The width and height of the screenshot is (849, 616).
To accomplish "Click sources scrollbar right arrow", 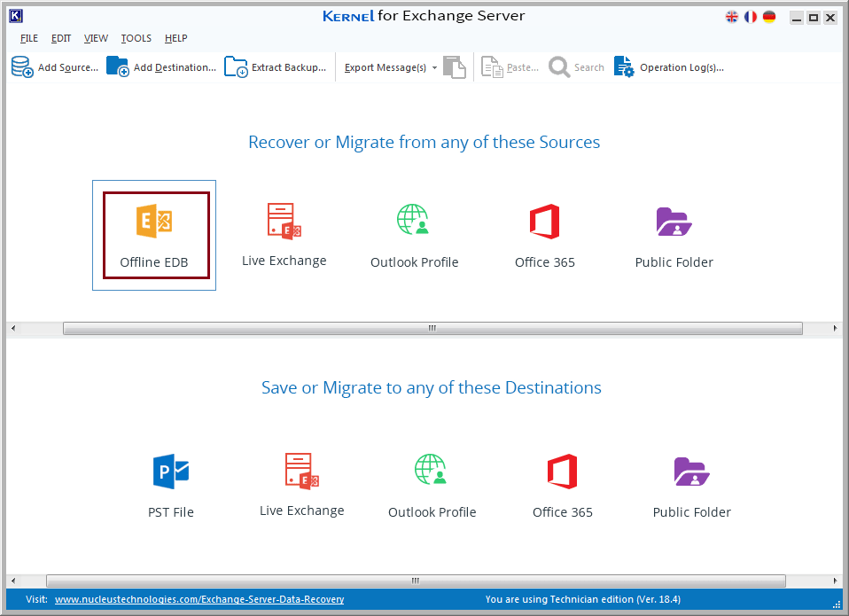I will [x=835, y=328].
